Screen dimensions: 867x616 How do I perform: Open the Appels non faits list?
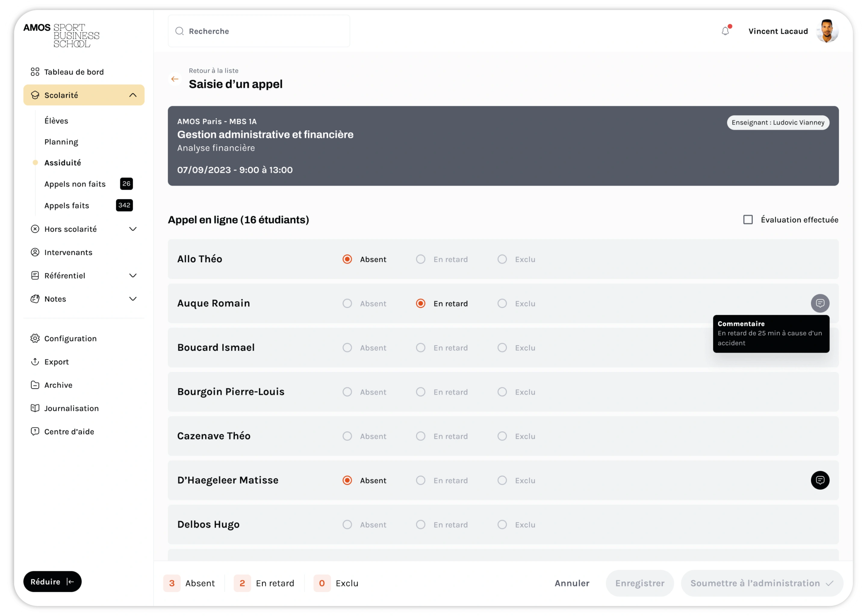pos(75,184)
